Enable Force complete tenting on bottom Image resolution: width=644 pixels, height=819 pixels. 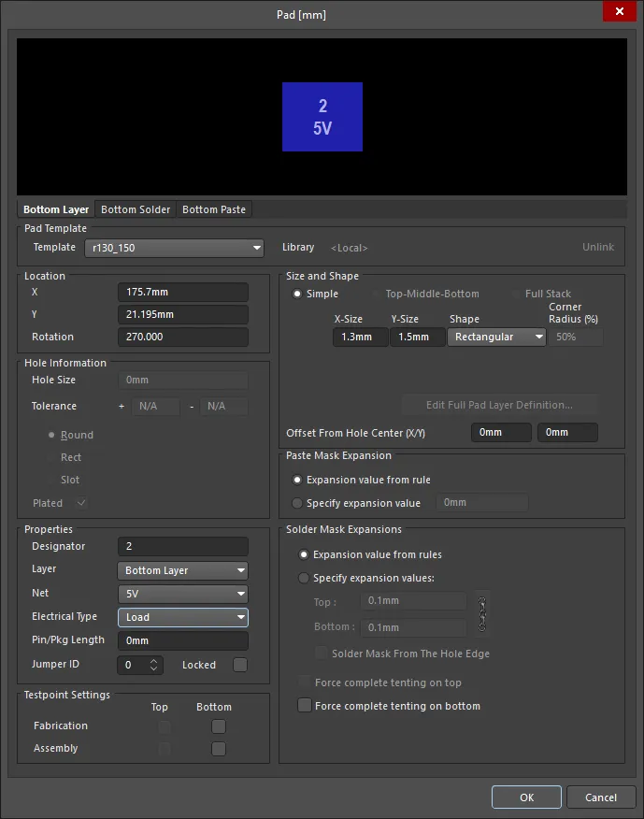tap(305, 705)
